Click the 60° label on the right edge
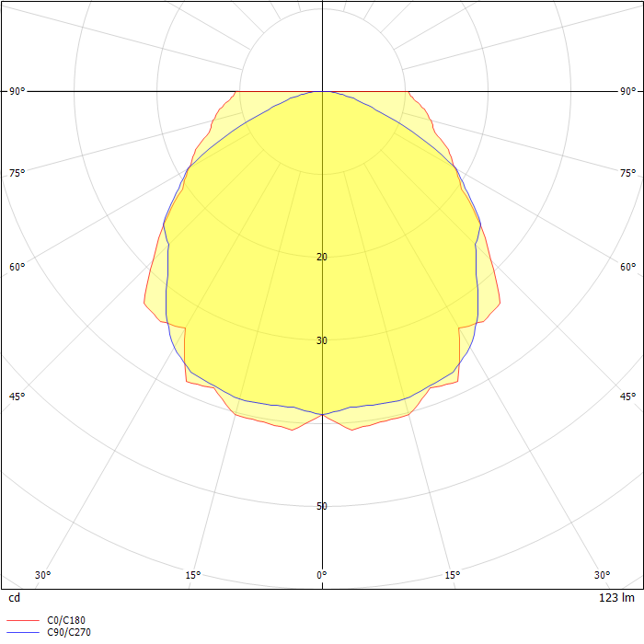This screenshot has height=644, width=644. (x=628, y=267)
